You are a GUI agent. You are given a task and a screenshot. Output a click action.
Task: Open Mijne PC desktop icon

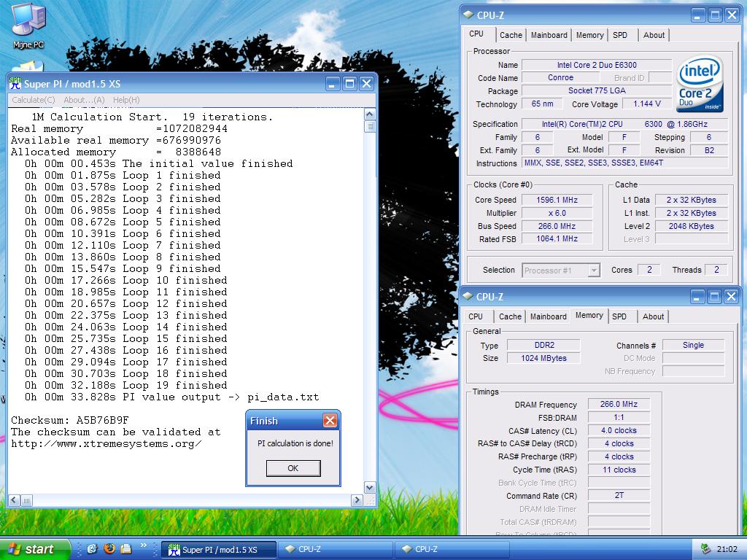28,25
